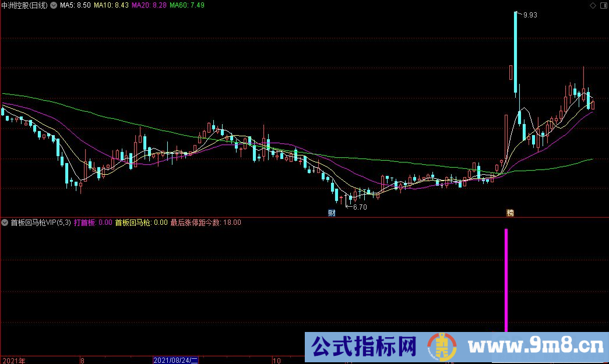Image resolution: width=609 pixels, height=364 pixels.
Task: Click the 榜 ranking marker icon
Action: point(511,213)
